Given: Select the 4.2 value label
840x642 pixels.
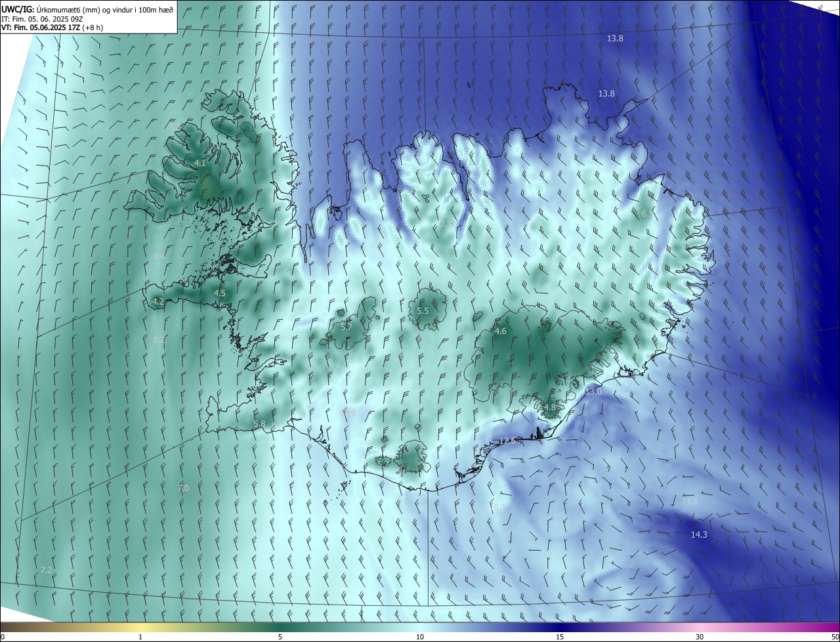Looking at the screenshot, I should pyautogui.click(x=158, y=301).
